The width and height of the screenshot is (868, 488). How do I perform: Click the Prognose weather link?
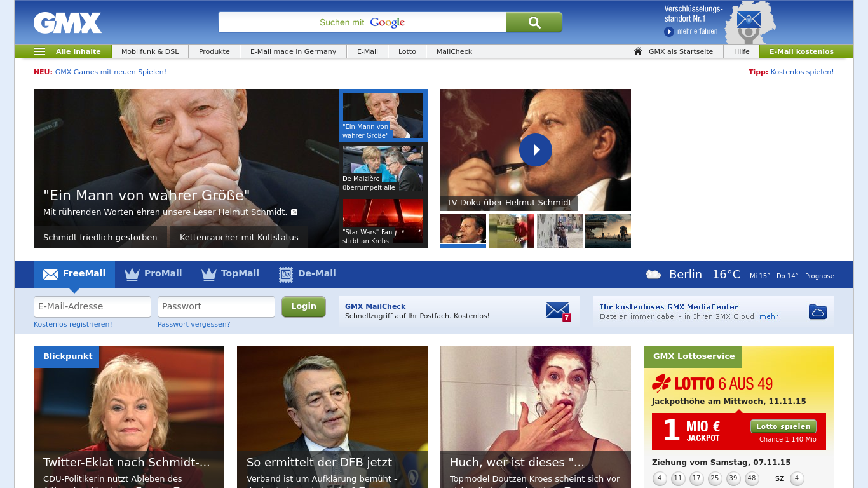click(820, 276)
